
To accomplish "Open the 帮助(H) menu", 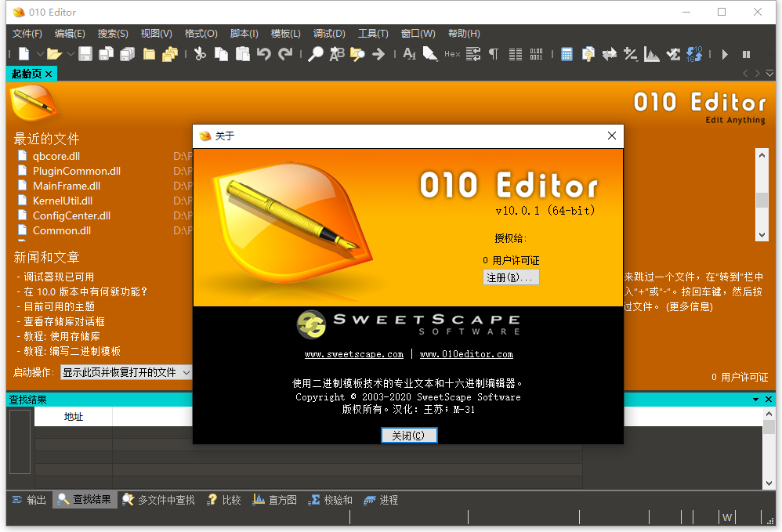I will coord(464,34).
